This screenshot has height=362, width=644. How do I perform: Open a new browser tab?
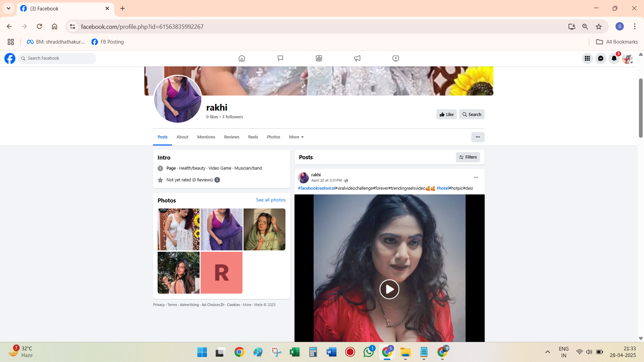(x=122, y=8)
